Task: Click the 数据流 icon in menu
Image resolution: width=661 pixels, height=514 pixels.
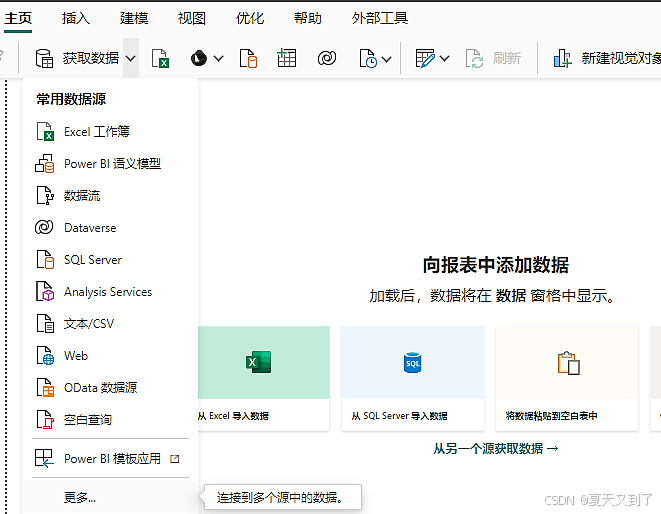Action: click(45, 196)
